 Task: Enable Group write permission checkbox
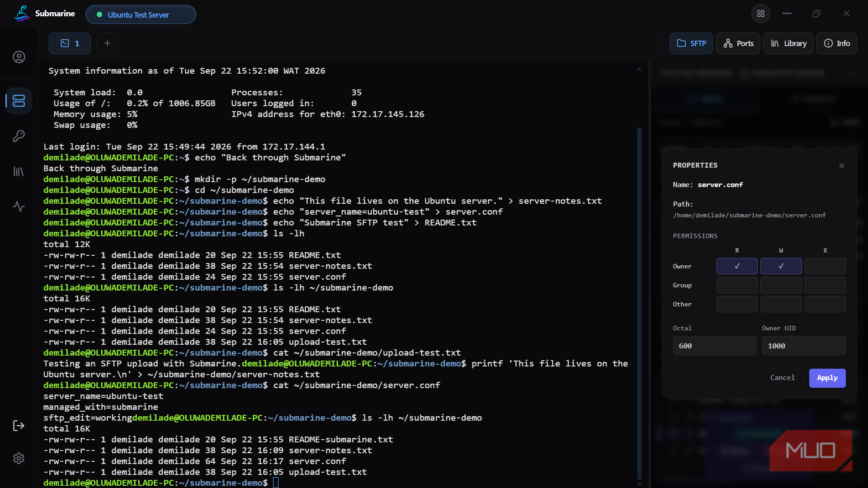[781, 285]
